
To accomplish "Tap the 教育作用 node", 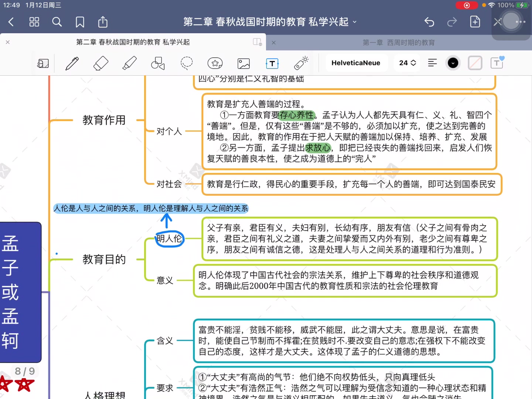I will pos(104,120).
